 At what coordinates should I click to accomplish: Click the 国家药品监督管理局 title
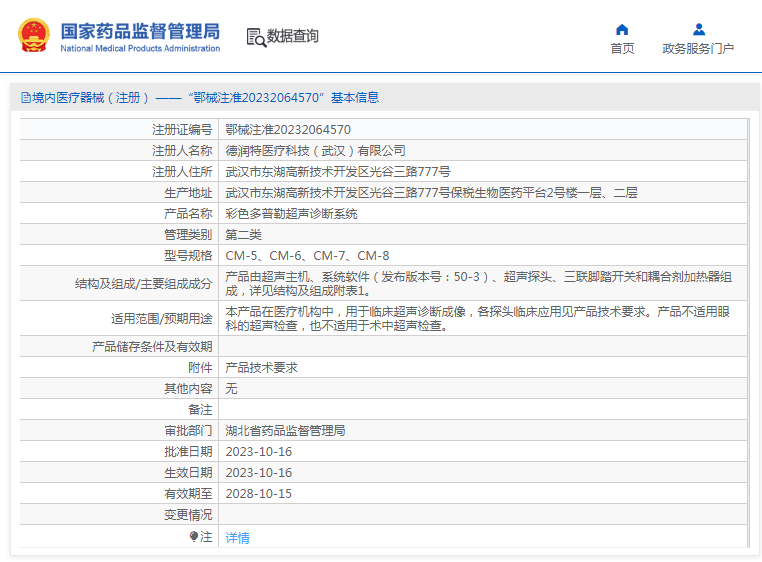click(140, 31)
